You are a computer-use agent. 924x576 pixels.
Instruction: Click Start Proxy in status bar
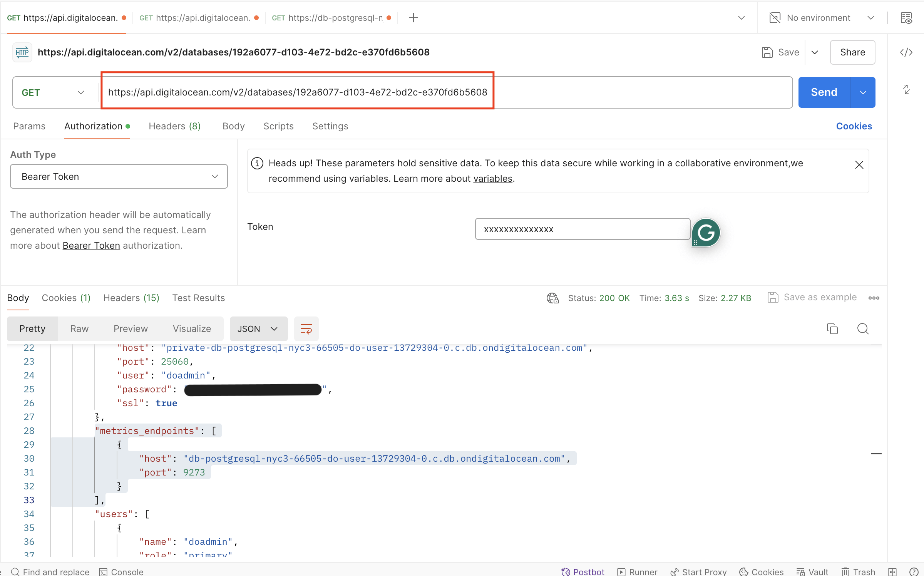(698, 572)
